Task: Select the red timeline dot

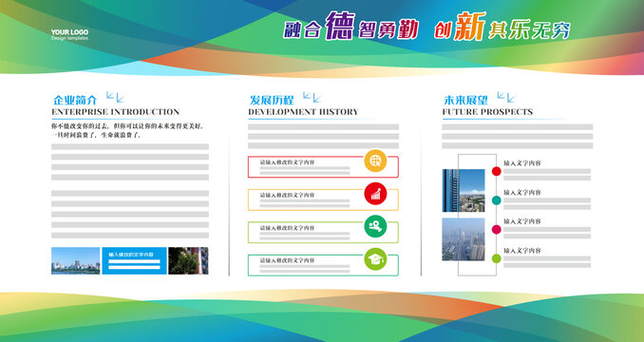Action: [x=497, y=171]
